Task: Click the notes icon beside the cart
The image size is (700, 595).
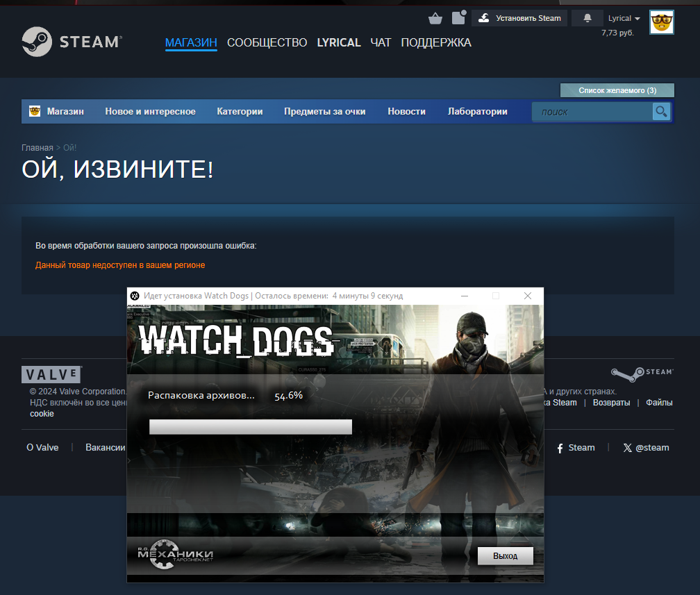Action: pos(459,17)
